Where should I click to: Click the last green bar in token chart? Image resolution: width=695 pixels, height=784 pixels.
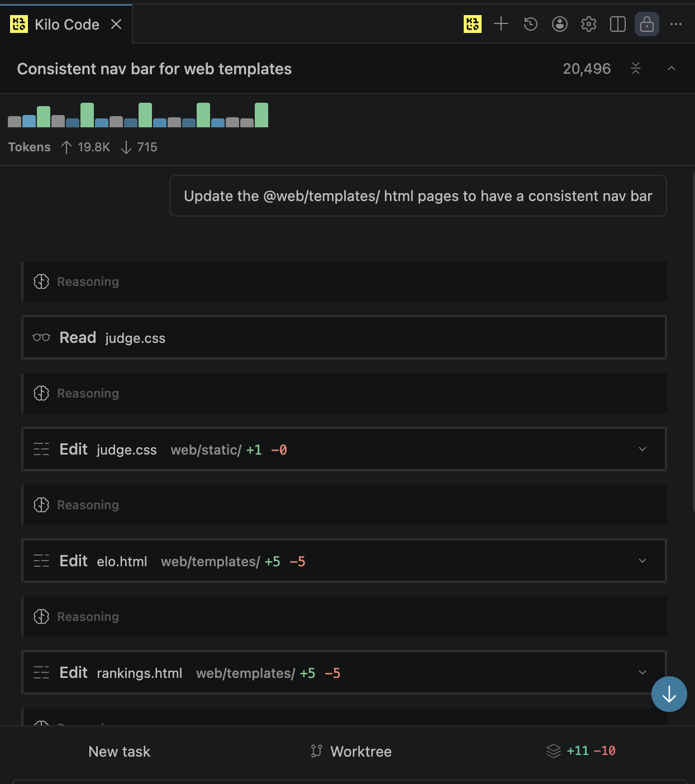point(261,115)
